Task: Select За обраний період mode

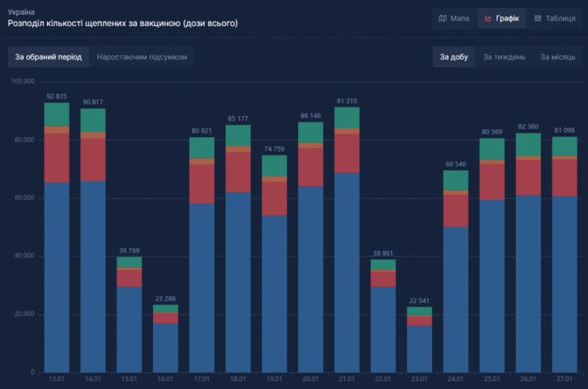Action: click(x=48, y=57)
